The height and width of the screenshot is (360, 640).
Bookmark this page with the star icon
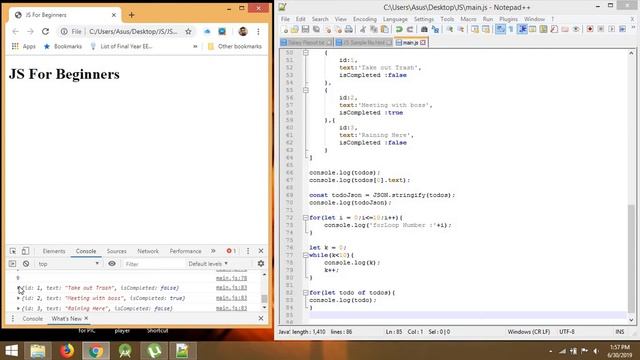pyautogui.click(x=188, y=31)
